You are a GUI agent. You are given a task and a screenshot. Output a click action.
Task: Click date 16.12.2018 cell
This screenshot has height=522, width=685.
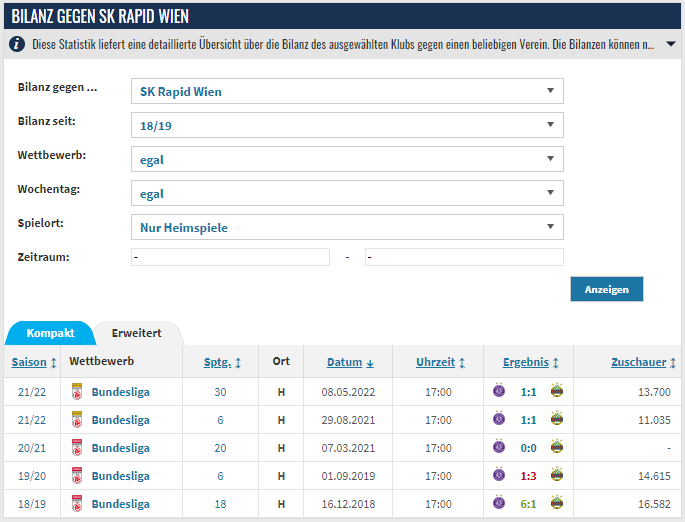[348, 504]
